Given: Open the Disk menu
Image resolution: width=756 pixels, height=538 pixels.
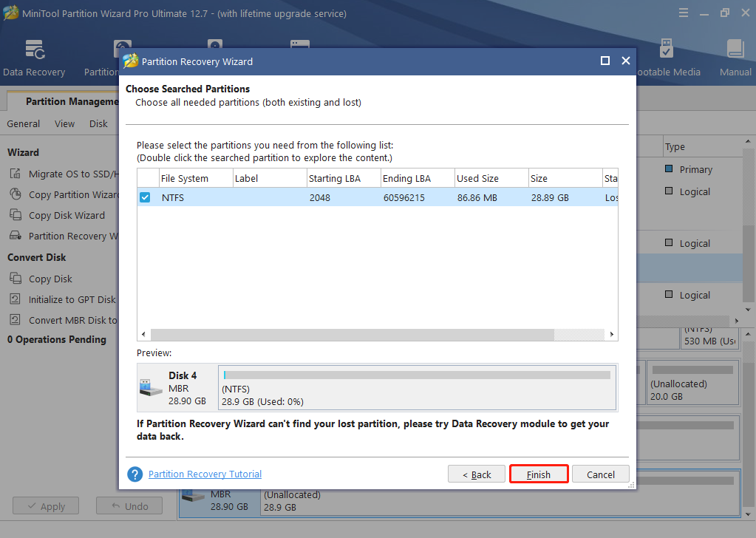Looking at the screenshot, I should pyautogui.click(x=98, y=124).
